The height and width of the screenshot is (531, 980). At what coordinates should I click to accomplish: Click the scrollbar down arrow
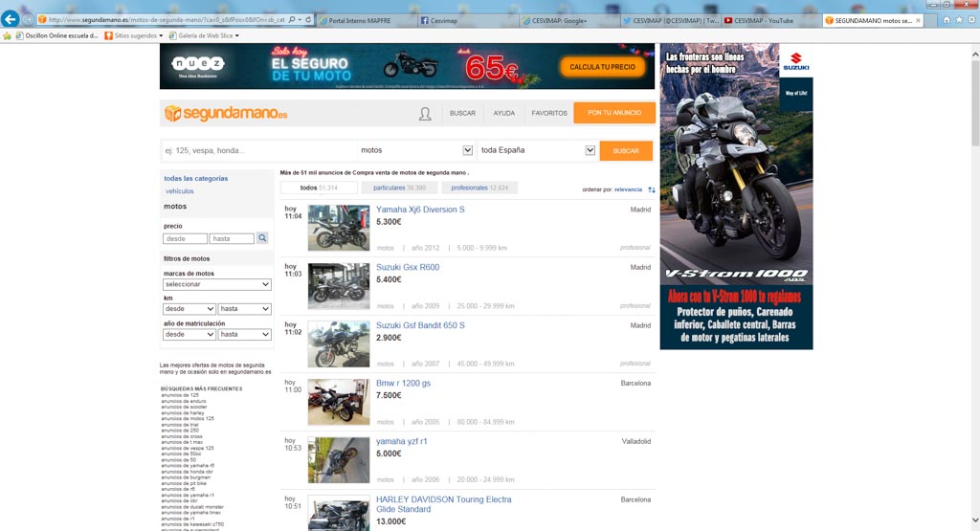coord(975,521)
